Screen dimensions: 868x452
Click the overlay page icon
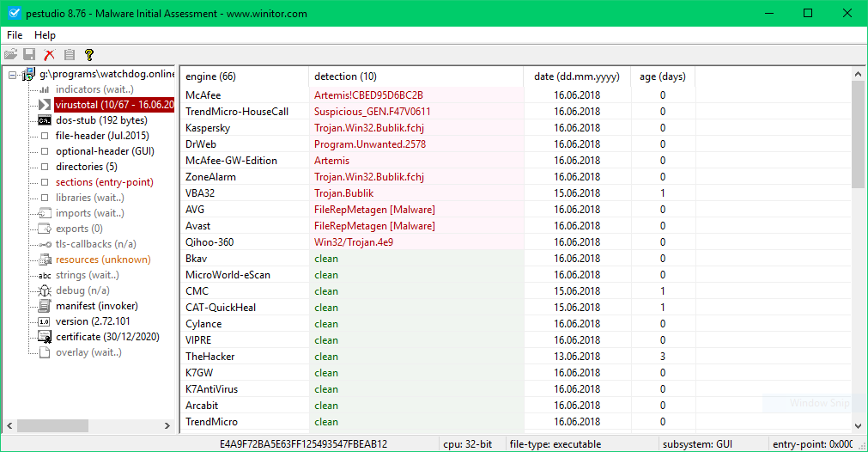(45, 352)
